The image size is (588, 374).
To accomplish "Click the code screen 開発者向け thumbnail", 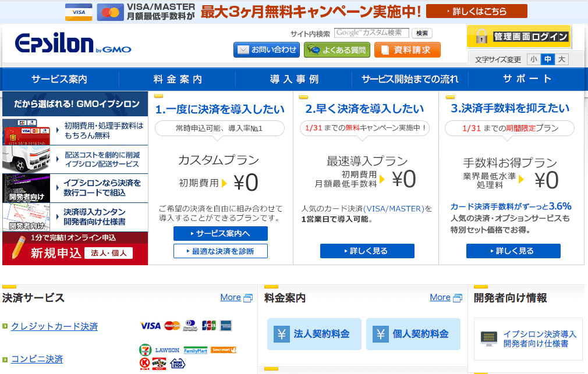I will 26,188.
